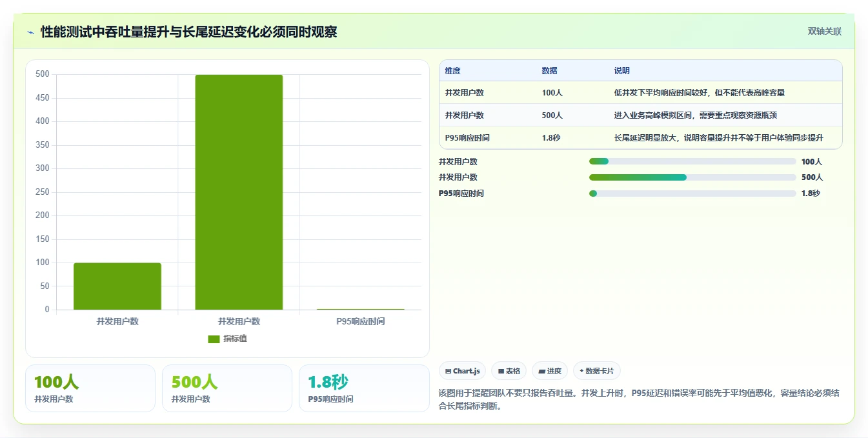The image size is (868, 438).
Task: Click y-axis tick label 450
Action: click(43, 98)
